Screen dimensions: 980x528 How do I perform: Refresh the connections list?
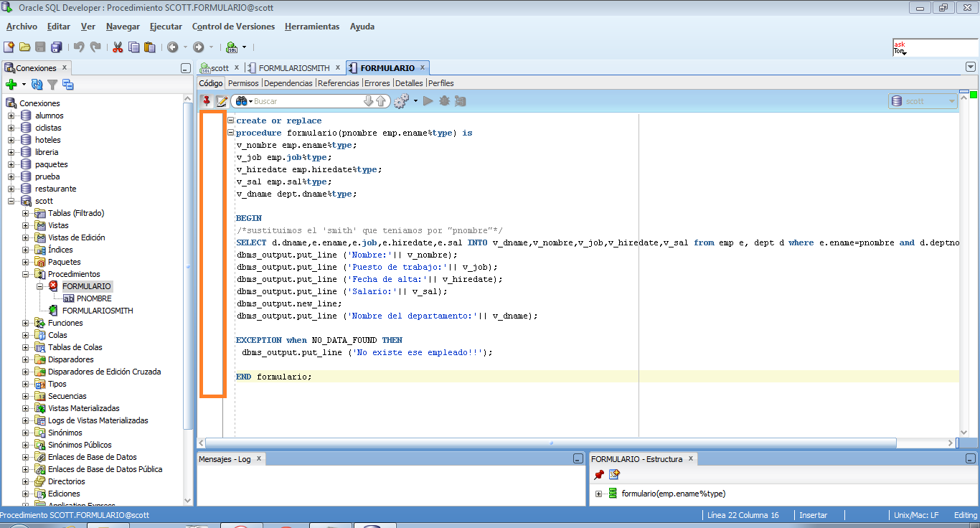point(37,85)
